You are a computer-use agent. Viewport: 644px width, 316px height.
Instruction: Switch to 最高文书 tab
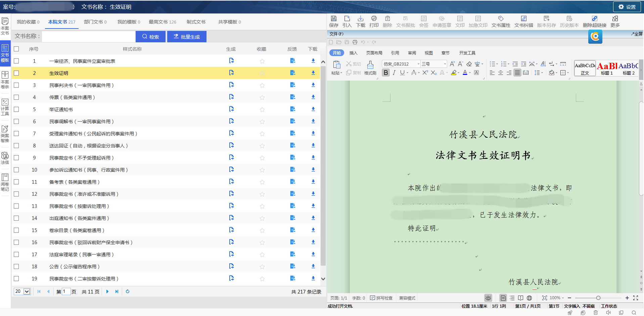(x=162, y=22)
